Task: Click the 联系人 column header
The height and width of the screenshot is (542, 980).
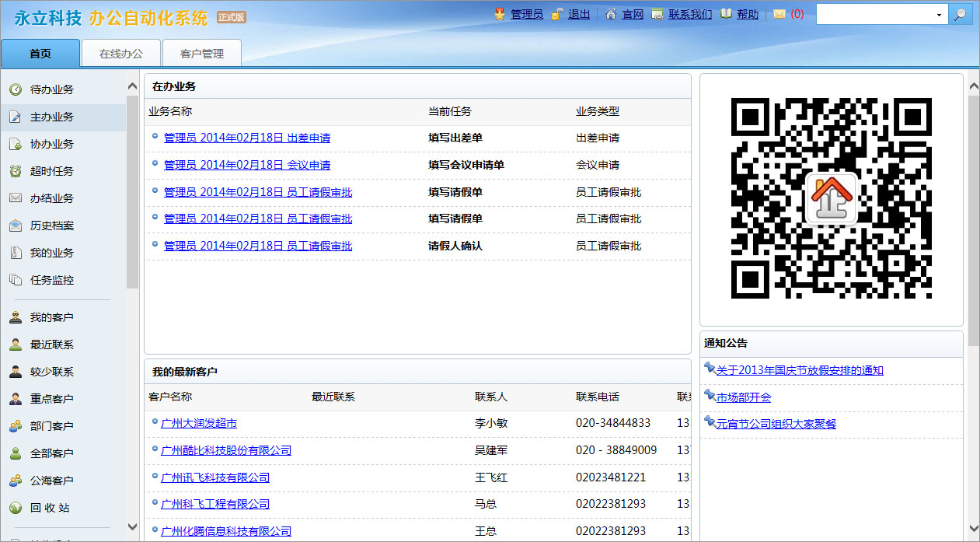Action: 491,397
